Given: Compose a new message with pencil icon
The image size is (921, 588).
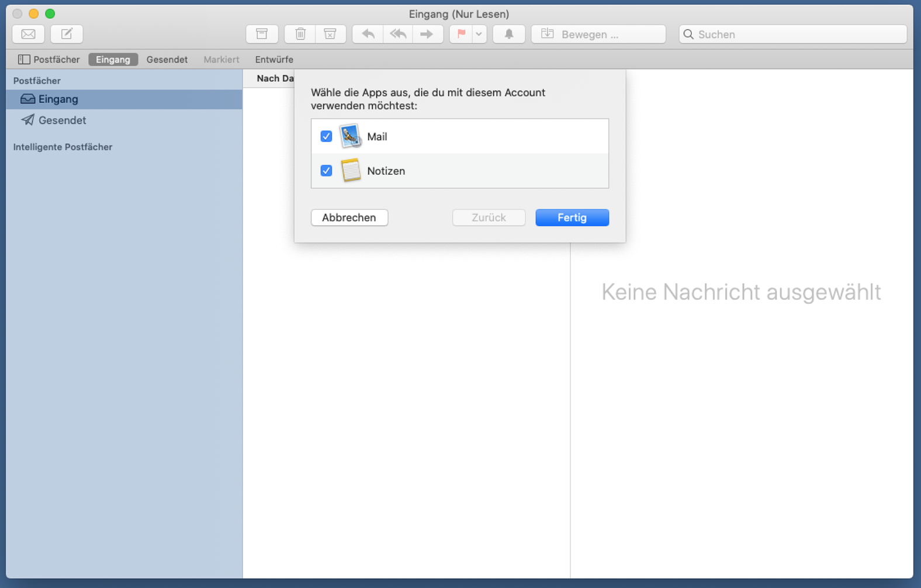Looking at the screenshot, I should [67, 34].
